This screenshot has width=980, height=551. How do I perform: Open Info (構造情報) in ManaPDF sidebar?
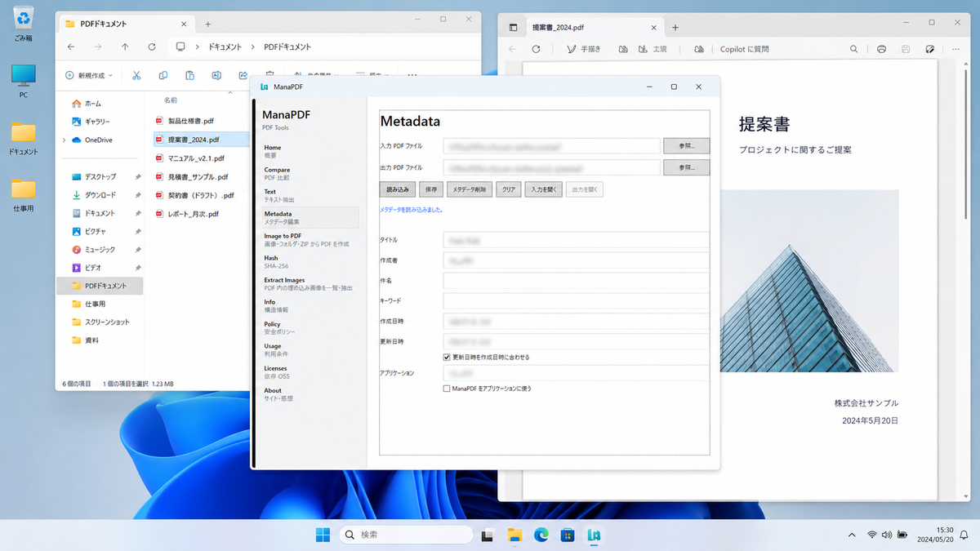(310, 305)
